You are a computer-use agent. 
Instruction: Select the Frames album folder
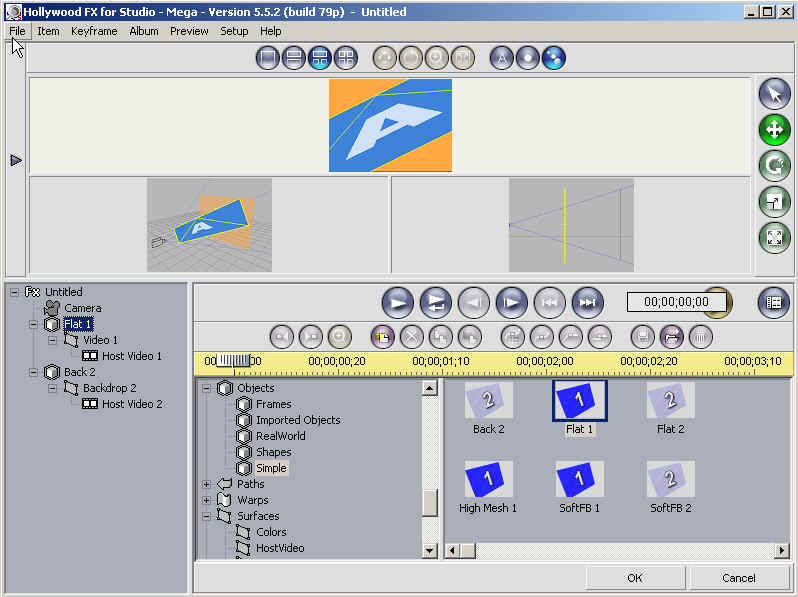coord(274,404)
